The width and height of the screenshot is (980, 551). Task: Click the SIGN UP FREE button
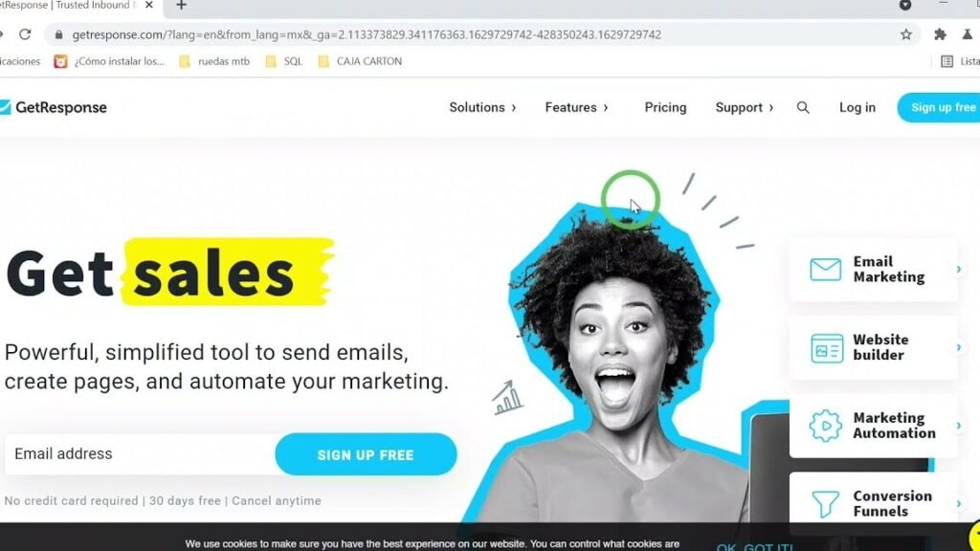point(366,454)
